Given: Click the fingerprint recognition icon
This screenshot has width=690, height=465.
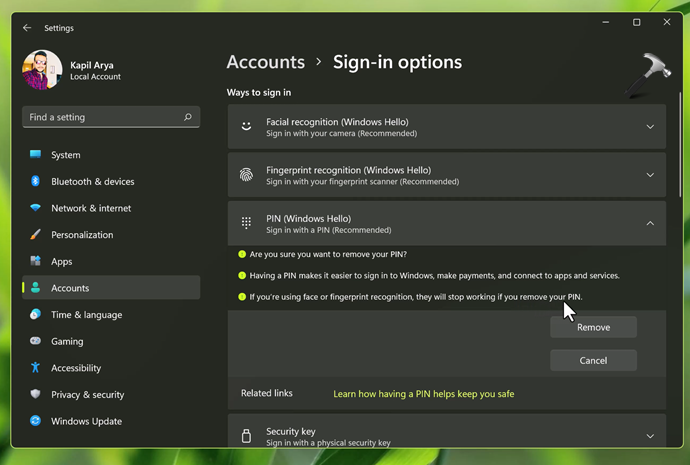Looking at the screenshot, I should coord(246,175).
